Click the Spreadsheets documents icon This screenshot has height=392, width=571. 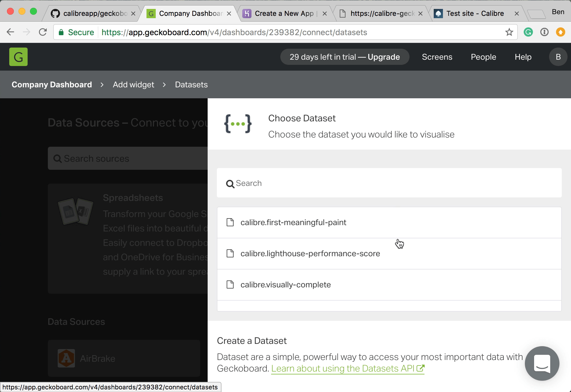click(x=76, y=211)
